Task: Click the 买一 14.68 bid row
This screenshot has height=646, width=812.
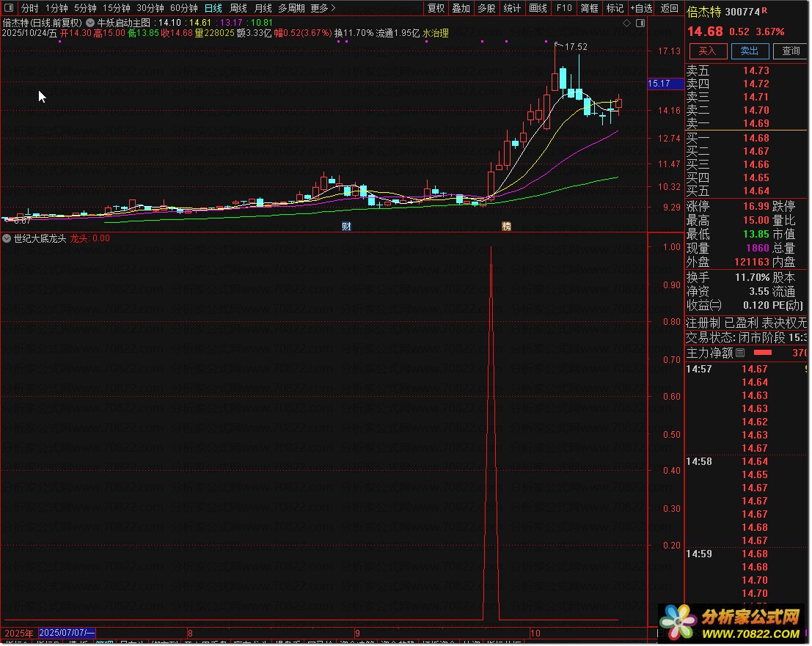Action: (x=746, y=138)
